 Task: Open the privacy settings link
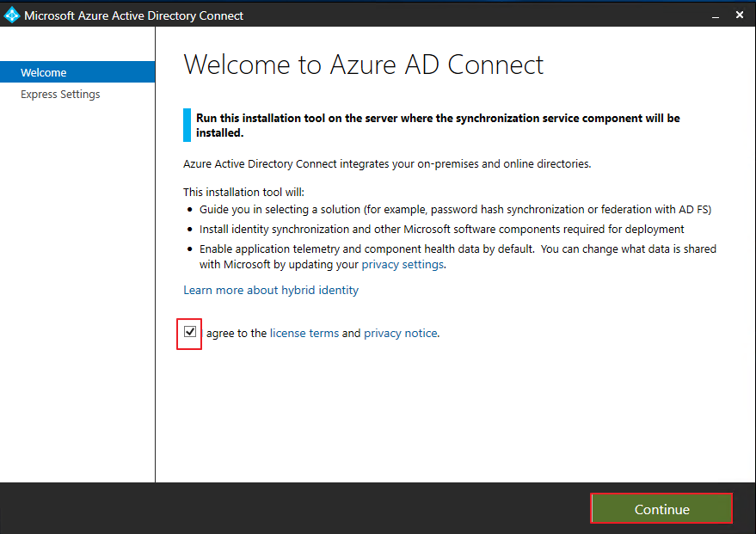pos(403,265)
